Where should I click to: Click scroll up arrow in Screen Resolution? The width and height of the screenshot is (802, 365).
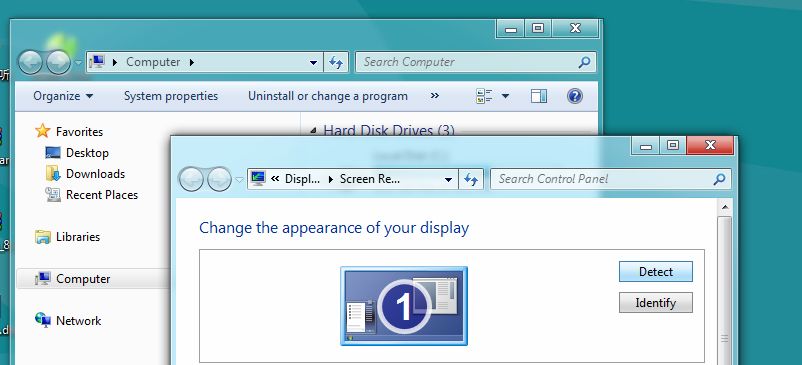coord(724,207)
